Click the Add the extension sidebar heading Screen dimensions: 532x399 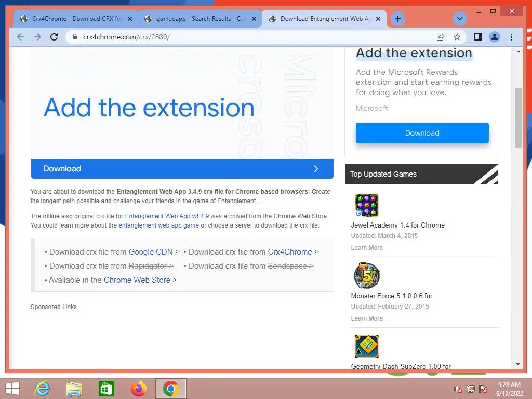coord(414,53)
